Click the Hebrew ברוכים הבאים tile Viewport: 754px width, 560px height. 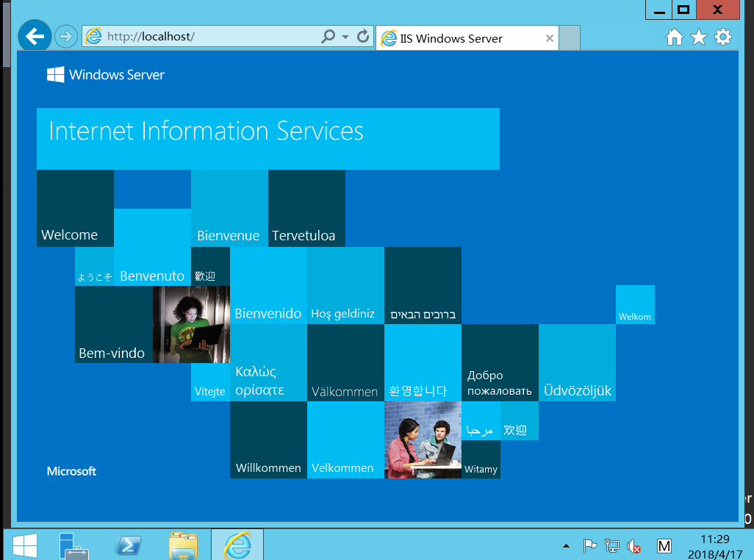[423, 286]
